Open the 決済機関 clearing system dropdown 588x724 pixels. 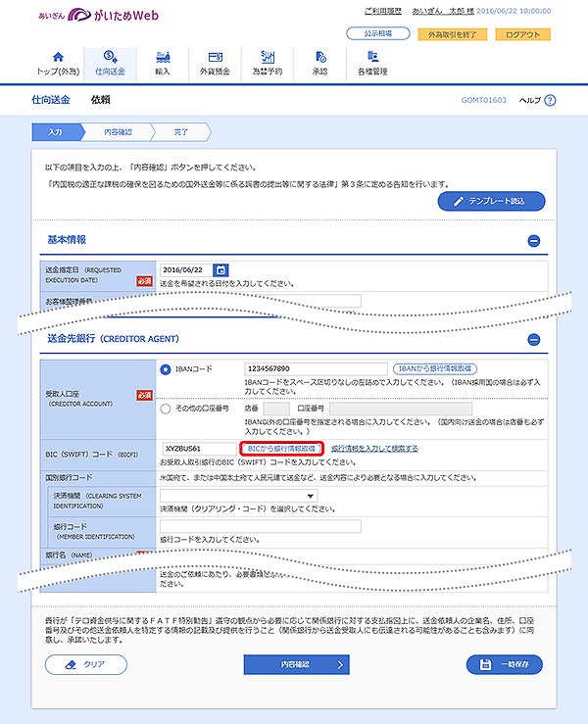231,497
